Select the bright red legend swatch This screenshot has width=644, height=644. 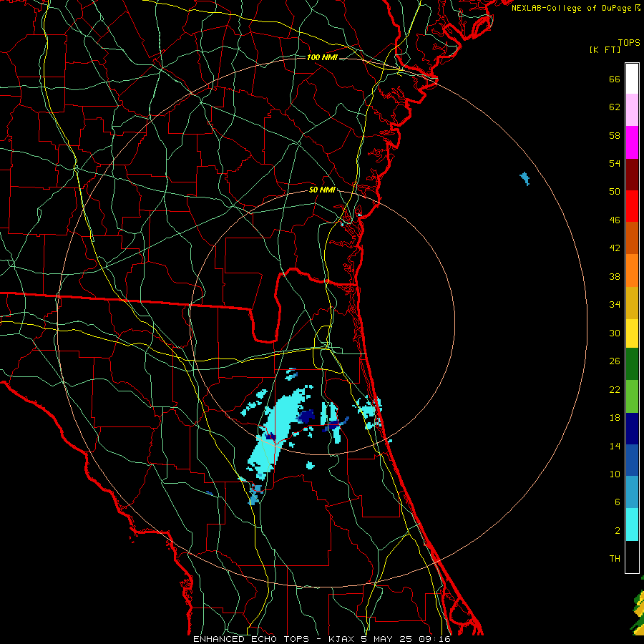point(632,206)
